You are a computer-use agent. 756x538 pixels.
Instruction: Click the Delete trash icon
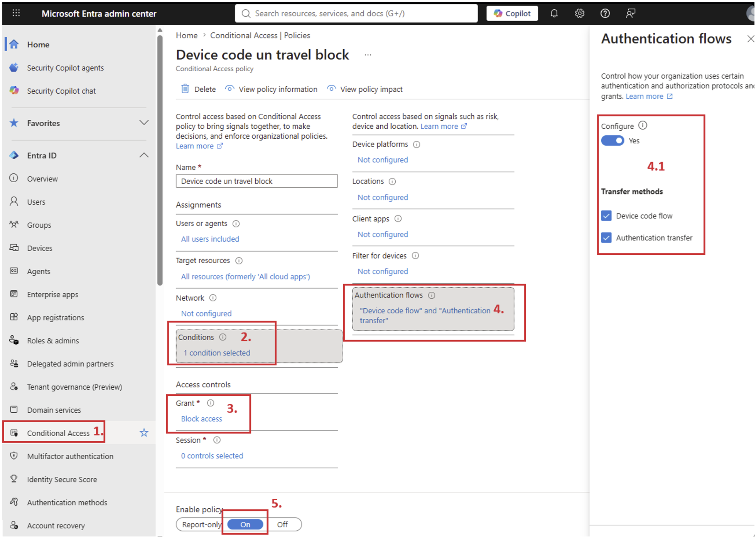click(x=185, y=89)
